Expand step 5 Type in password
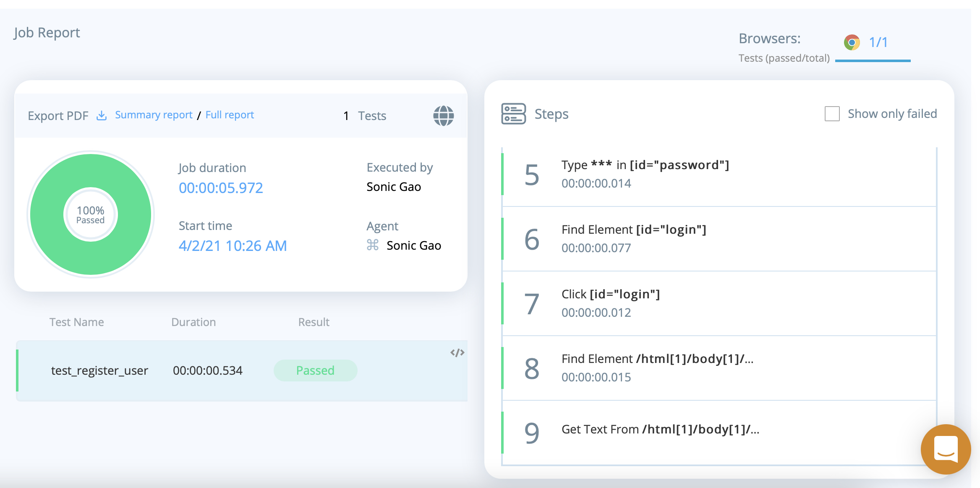 645,174
